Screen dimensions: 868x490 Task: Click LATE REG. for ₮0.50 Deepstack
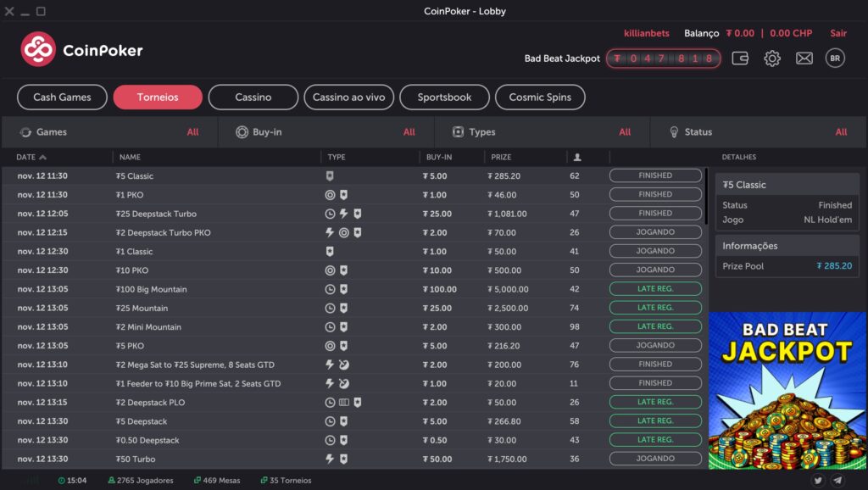(655, 440)
